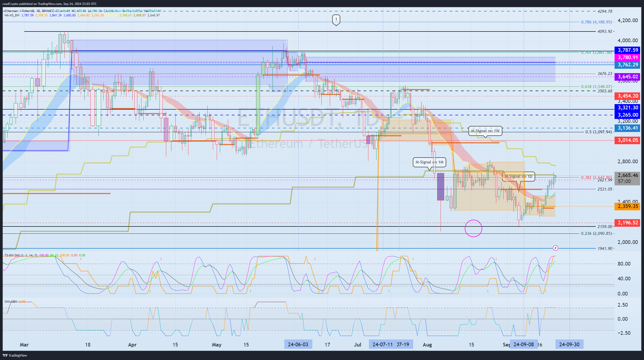Click the 2,800.00 price axis tick

[x=628, y=162]
